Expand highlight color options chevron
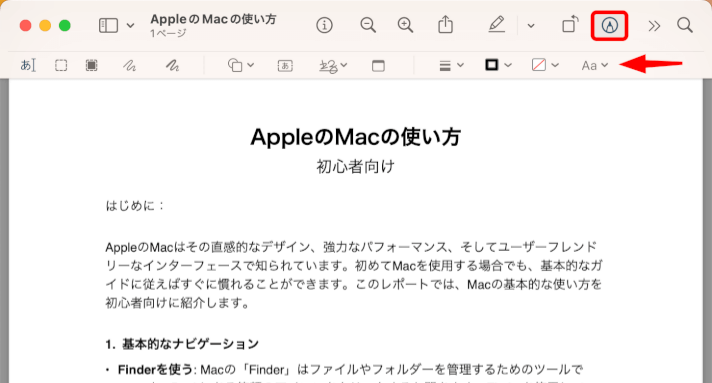The height and width of the screenshot is (383, 712). 530,26
